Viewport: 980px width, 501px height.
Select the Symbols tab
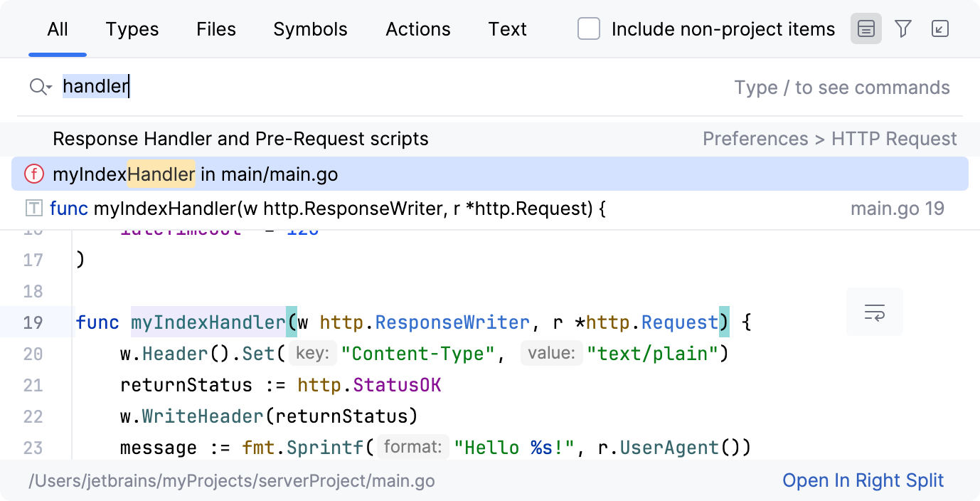(310, 29)
